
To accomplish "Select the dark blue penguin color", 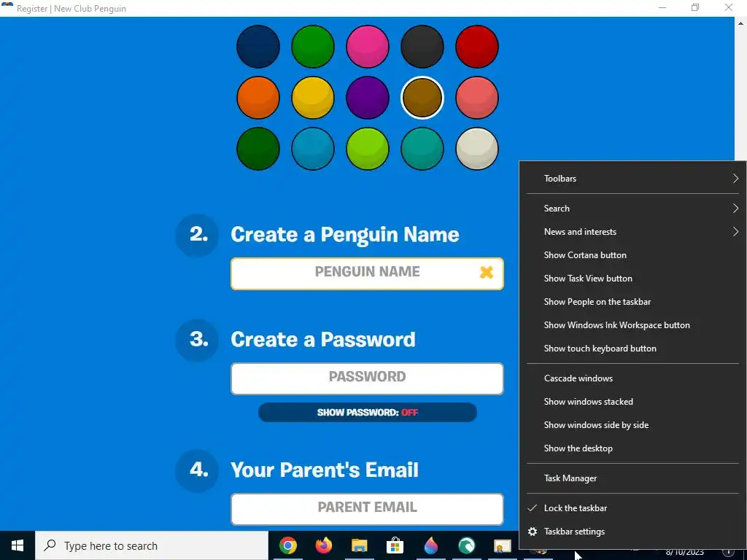I will 258,47.
